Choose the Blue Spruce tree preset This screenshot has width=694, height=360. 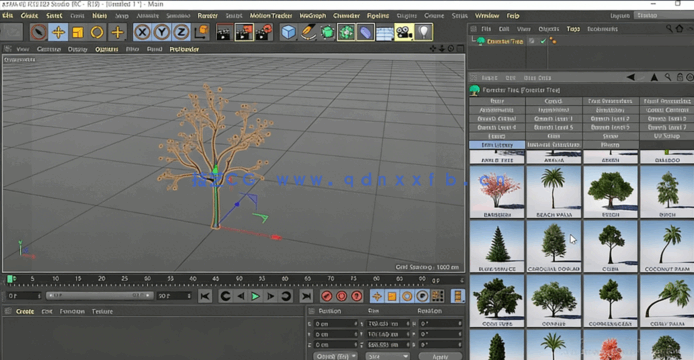[x=497, y=246]
